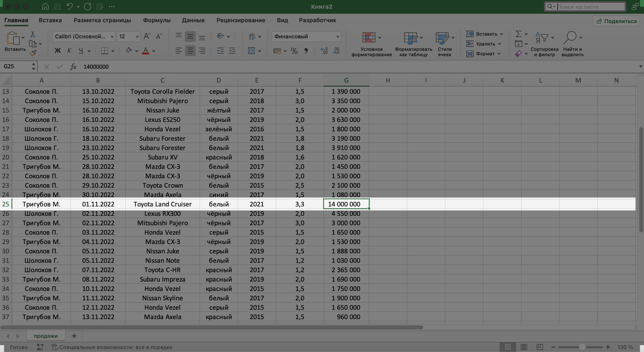Select the Данные ribbon tab
Viewport: 644px width, 352px height.
point(193,20)
